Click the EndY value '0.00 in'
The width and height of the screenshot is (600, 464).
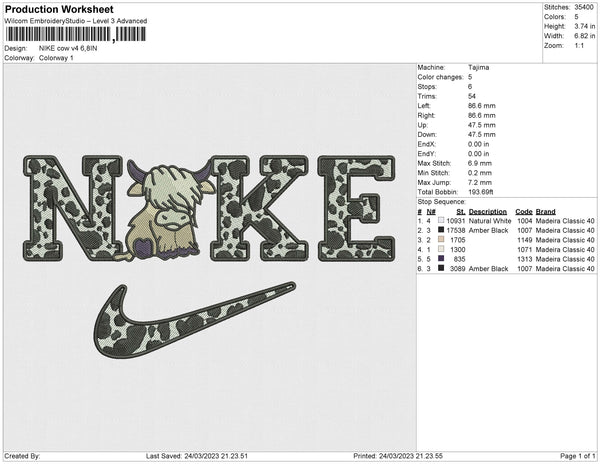tap(478, 154)
